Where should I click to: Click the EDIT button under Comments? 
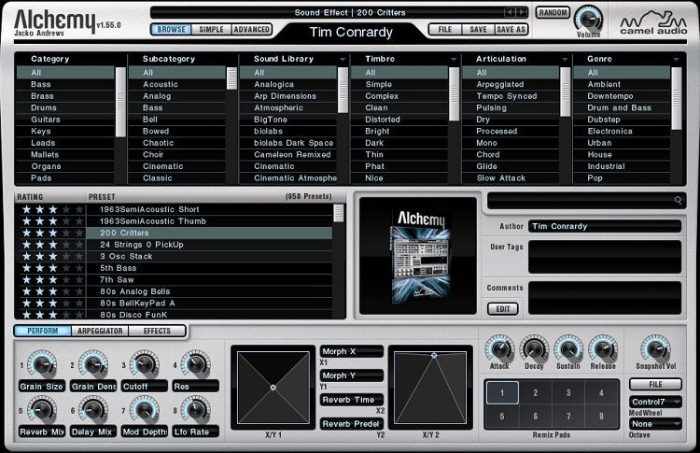tap(503, 309)
